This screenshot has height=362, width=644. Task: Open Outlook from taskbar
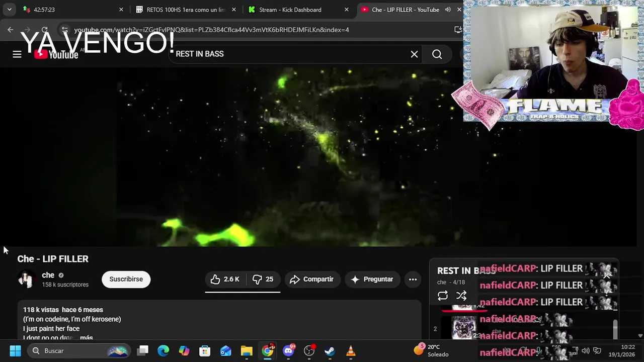click(225, 351)
